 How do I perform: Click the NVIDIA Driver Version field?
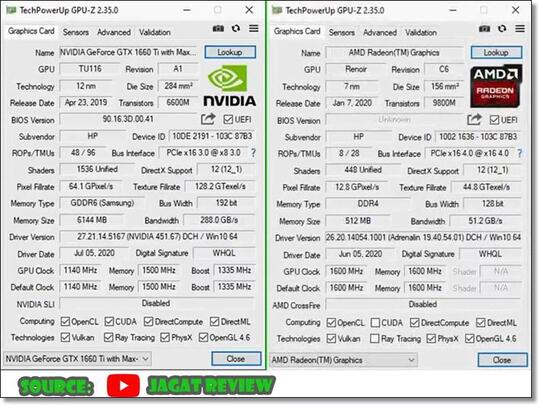pyautogui.click(x=157, y=237)
